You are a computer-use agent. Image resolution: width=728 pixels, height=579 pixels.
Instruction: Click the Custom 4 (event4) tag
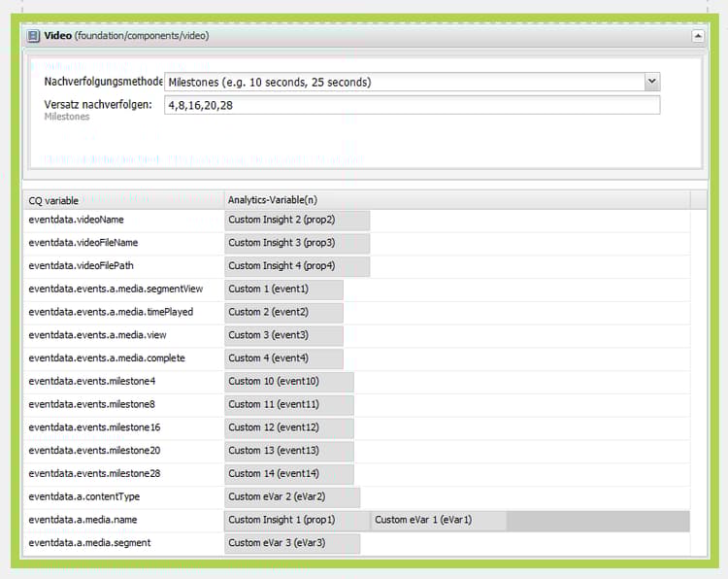click(x=283, y=358)
